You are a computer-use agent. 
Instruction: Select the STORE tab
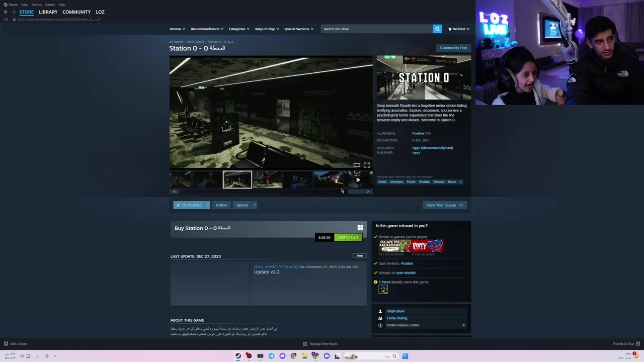[27, 12]
